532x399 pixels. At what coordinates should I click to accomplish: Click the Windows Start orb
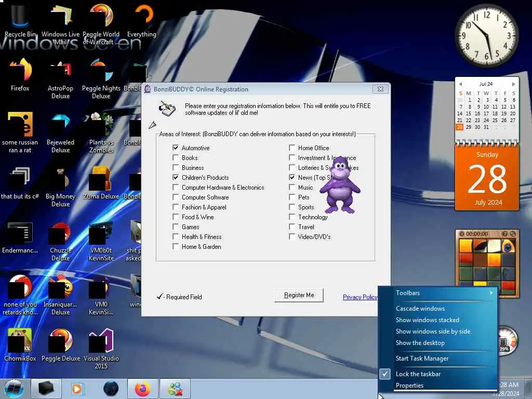(14, 389)
